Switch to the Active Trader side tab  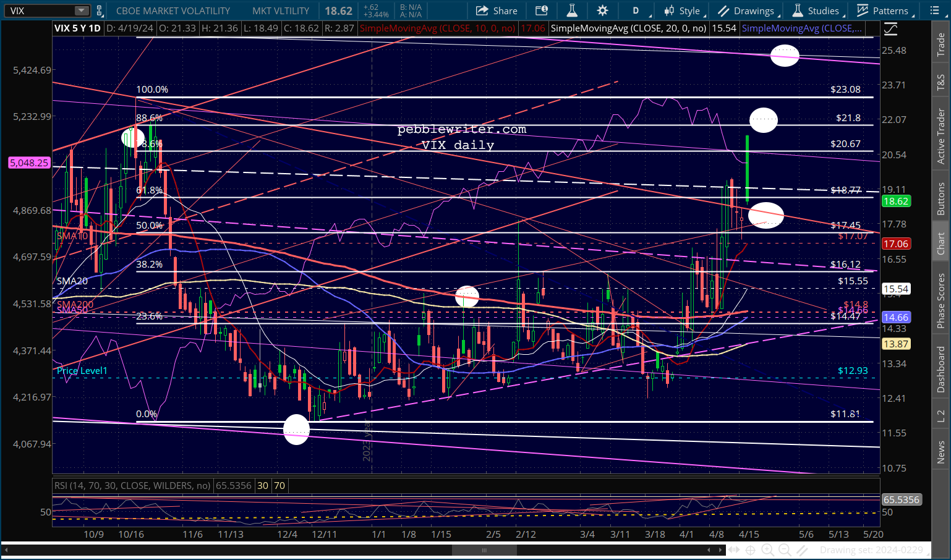pos(940,137)
